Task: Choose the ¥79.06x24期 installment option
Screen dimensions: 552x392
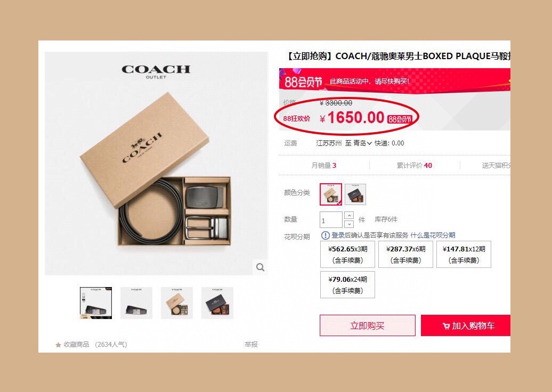Action: pyautogui.click(x=347, y=284)
